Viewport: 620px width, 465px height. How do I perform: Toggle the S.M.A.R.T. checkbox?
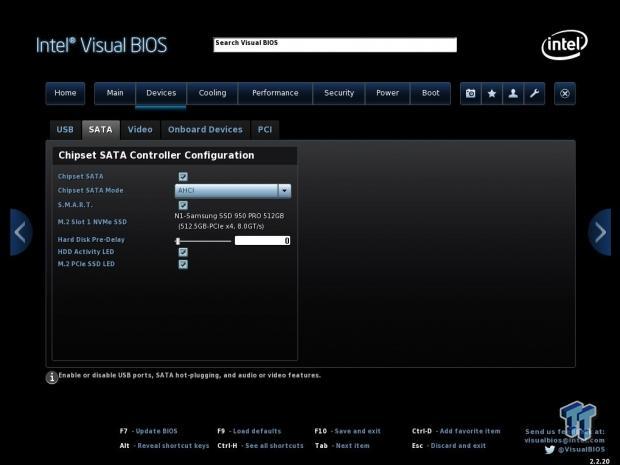click(183, 205)
